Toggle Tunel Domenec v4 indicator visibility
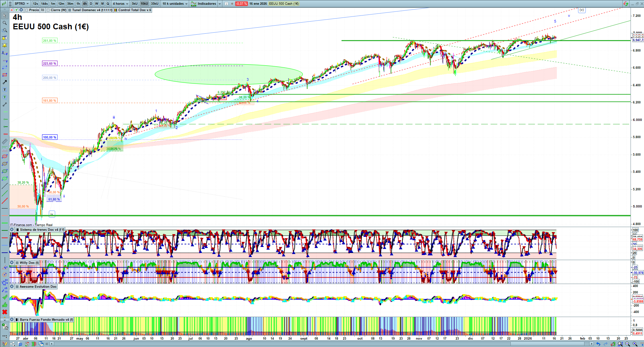This screenshot has height=347, width=644. click(x=70, y=10)
